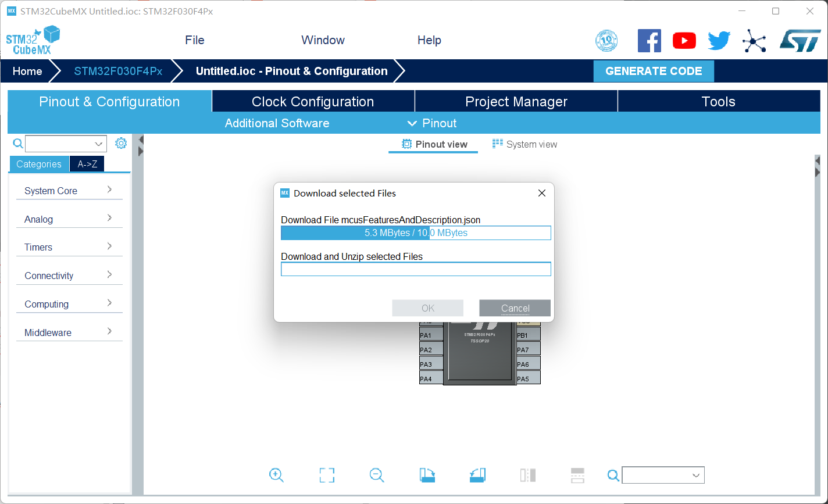This screenshot has height=504, width=828.
Task: Click the ST logo icon
Action: [x=800, y=41]
